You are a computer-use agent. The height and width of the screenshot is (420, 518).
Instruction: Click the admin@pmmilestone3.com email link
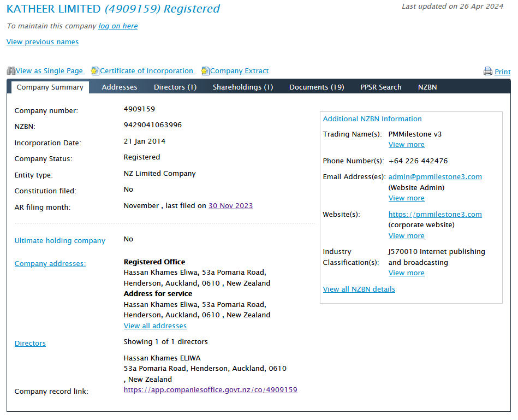click(434, 177)
